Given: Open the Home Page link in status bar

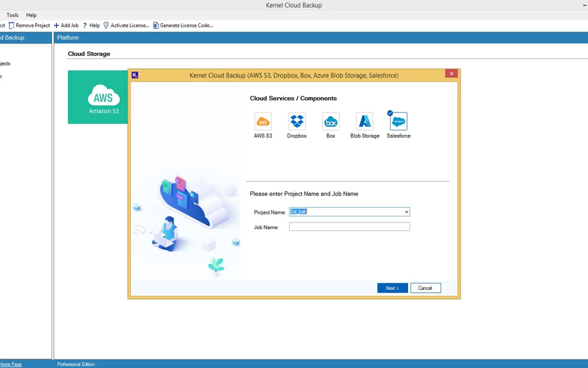Looking at the screenshot, I should [x=11, y=364].
